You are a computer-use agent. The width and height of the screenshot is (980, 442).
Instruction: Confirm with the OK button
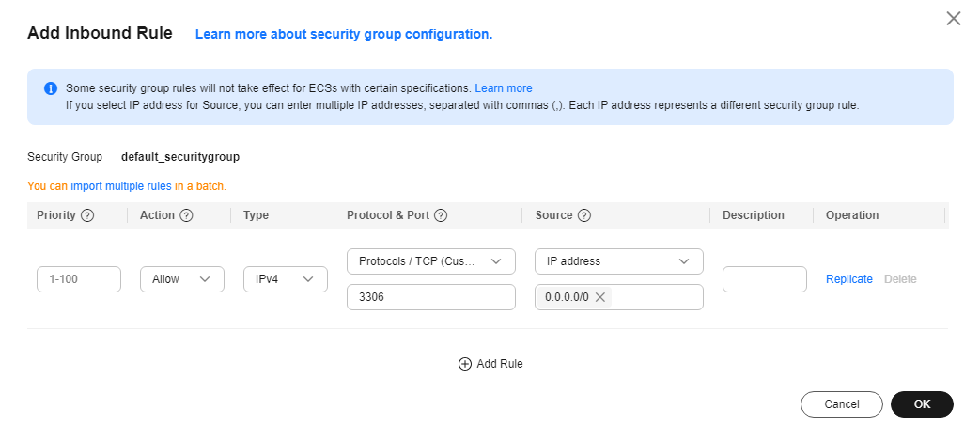(x=922, y=404)
